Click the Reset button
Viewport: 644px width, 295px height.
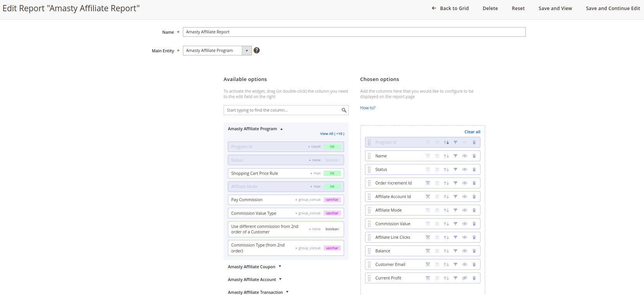click(x=518, y=8)
